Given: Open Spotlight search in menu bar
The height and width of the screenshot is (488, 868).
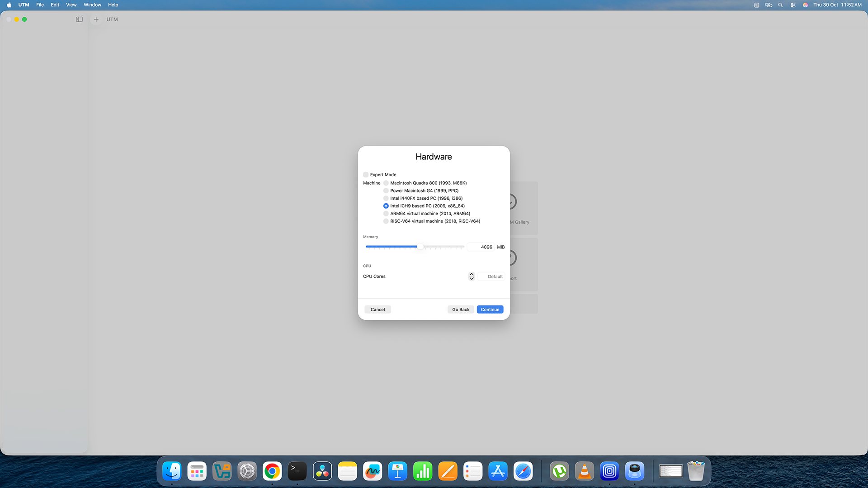Looking at the screenshot, I should pyautogui.click(x=780, y=5).
